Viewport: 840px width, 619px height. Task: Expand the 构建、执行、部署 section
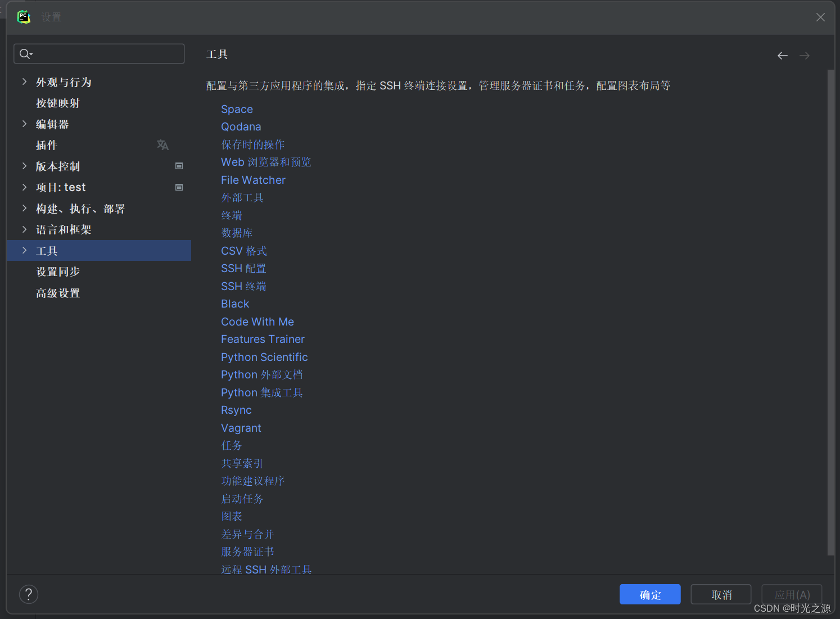24,208
